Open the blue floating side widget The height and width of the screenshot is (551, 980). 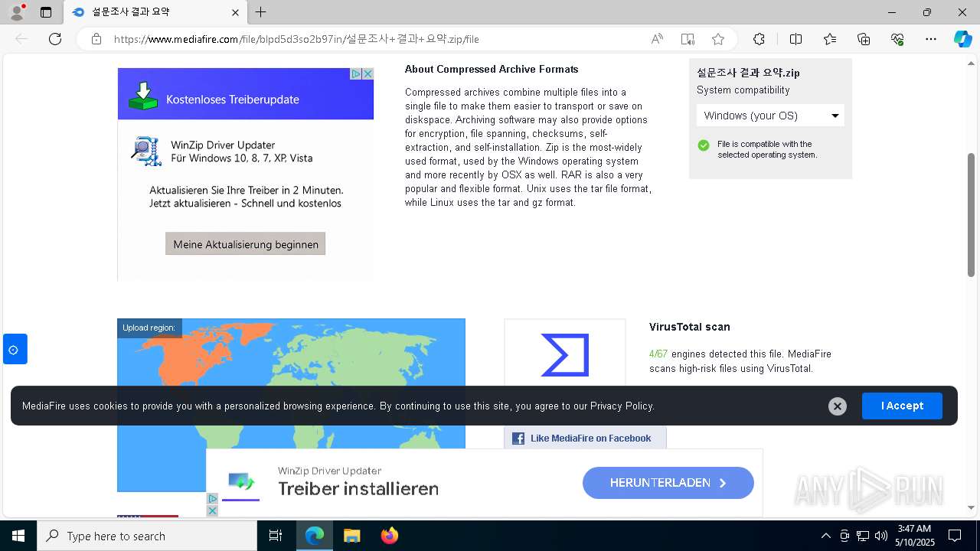15,349
